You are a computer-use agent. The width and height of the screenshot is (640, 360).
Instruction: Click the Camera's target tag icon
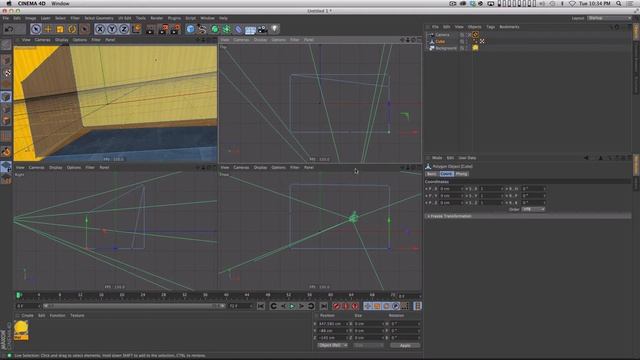(x=476, y=35)
